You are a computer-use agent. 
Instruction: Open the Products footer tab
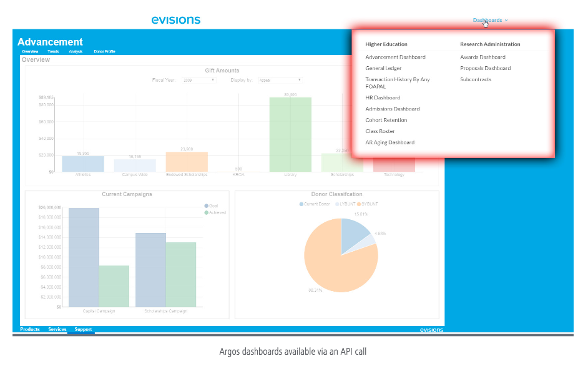30,329
